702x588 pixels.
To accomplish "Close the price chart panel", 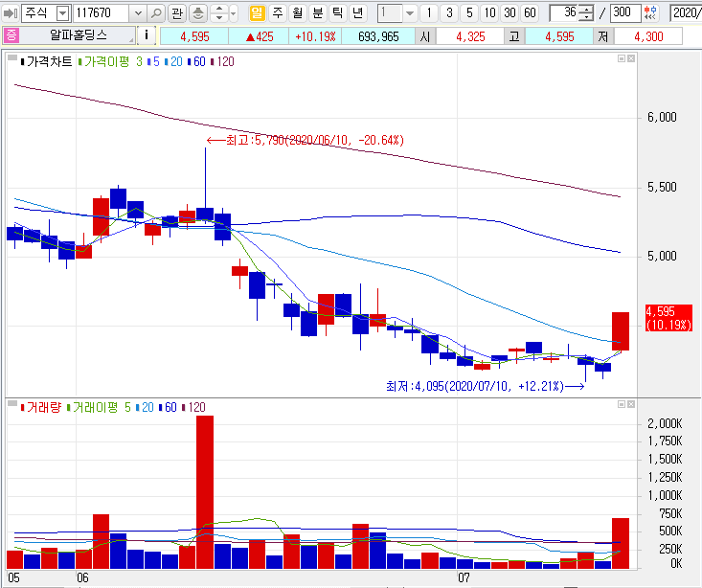I will click(631, 58).
